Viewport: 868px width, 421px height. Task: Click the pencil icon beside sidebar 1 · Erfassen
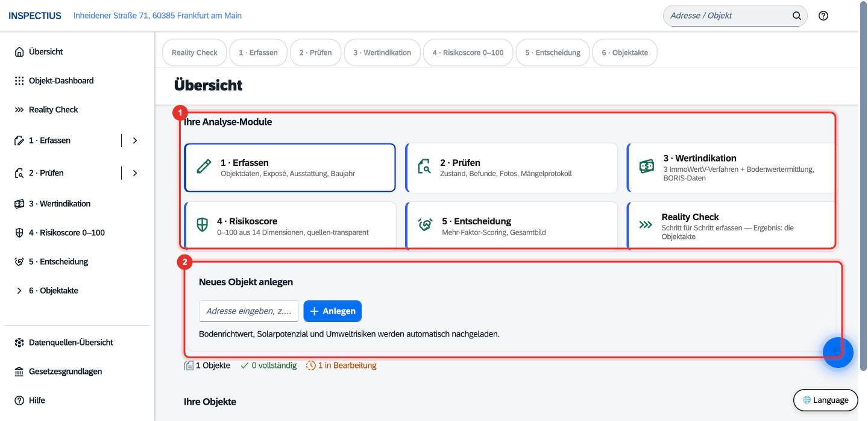point(19,141)
